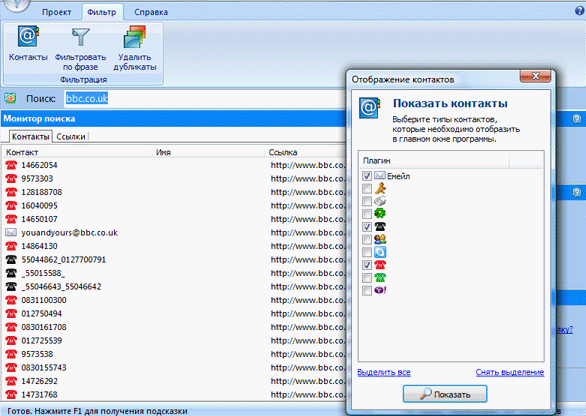Uncheck the black telephone checkbox

[x=367, y=227]
